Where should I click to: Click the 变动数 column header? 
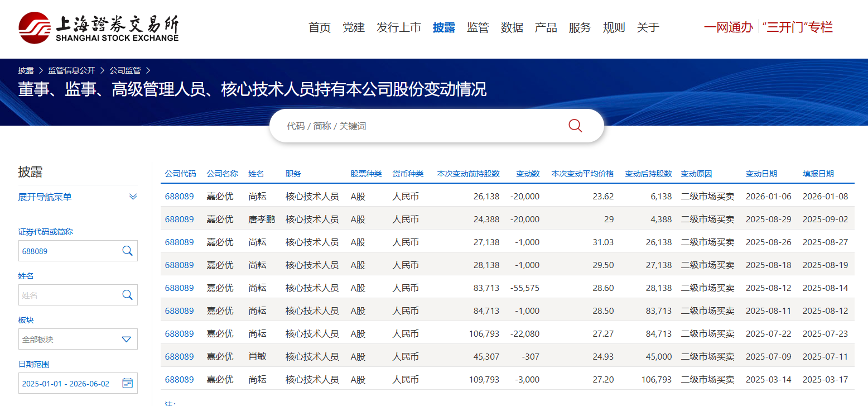tap(528, 174)
